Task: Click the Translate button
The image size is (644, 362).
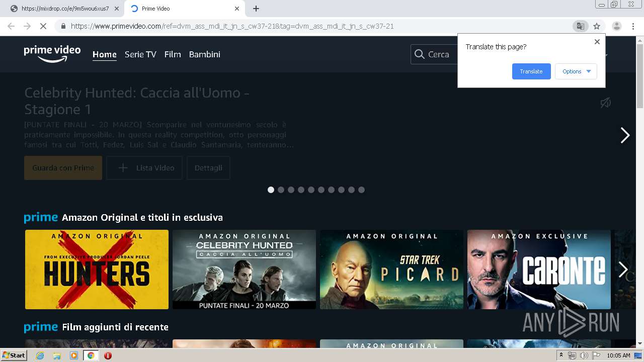Action: 531,71
